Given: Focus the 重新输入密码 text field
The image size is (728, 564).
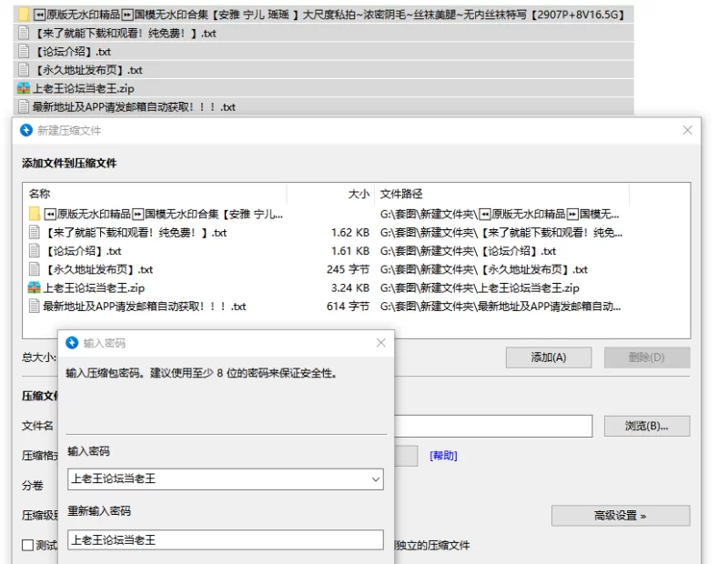Looking at the screenshot, I should click(225, 540).
